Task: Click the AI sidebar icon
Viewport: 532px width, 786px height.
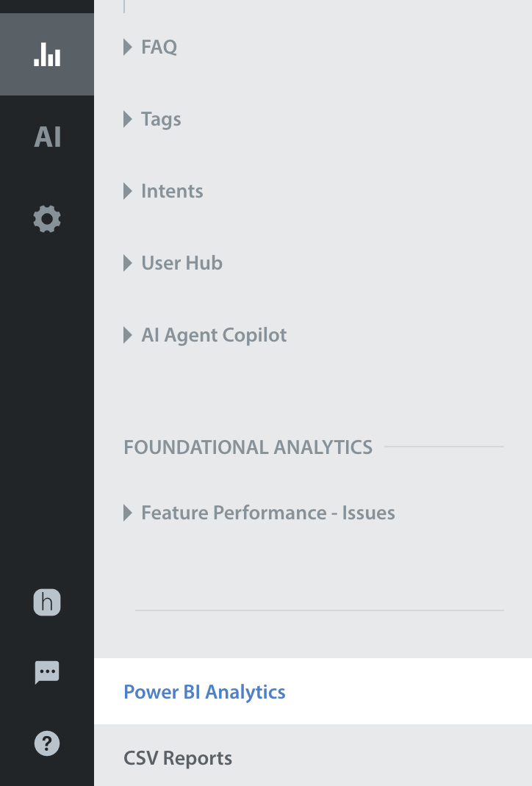Action: tap(47, 137)
